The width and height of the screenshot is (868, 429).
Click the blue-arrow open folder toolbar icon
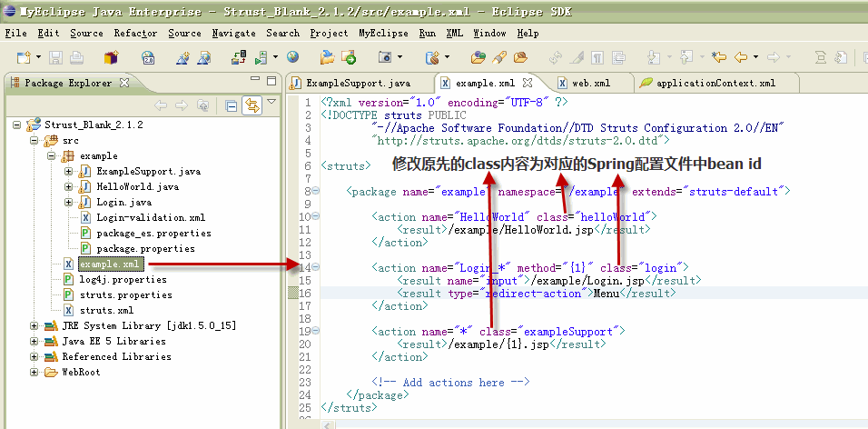[x=328, y=57]
